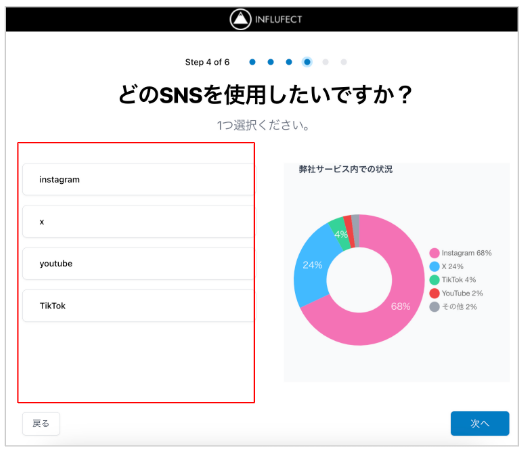Proceed with the 次へ button
This screenshot has width=523, height=453.
click(x=480, y=424)
